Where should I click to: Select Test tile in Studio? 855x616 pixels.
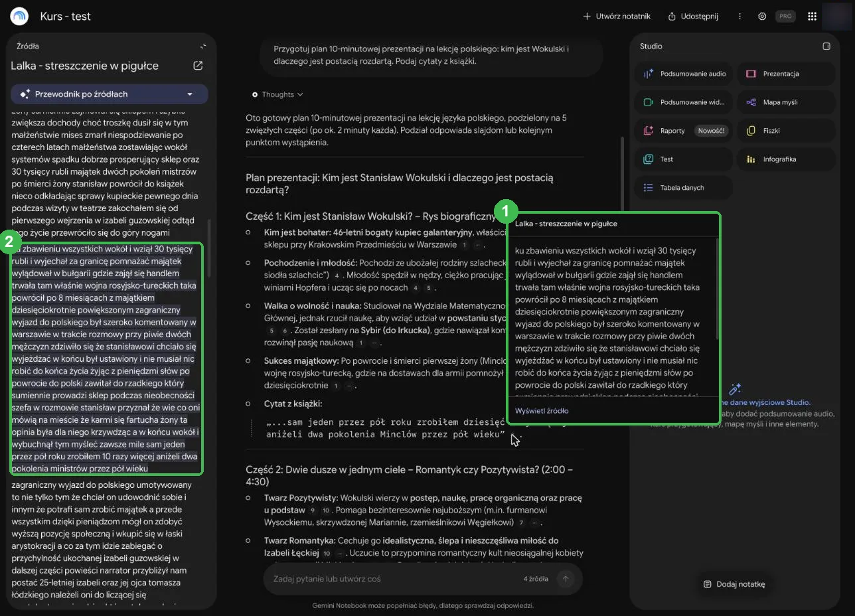click(x=684, y=159)
